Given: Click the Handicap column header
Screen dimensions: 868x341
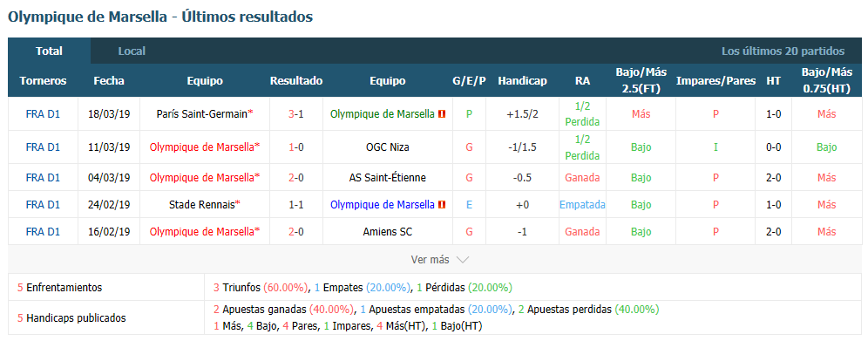Looking at the screenshot, I should point(522,81).
